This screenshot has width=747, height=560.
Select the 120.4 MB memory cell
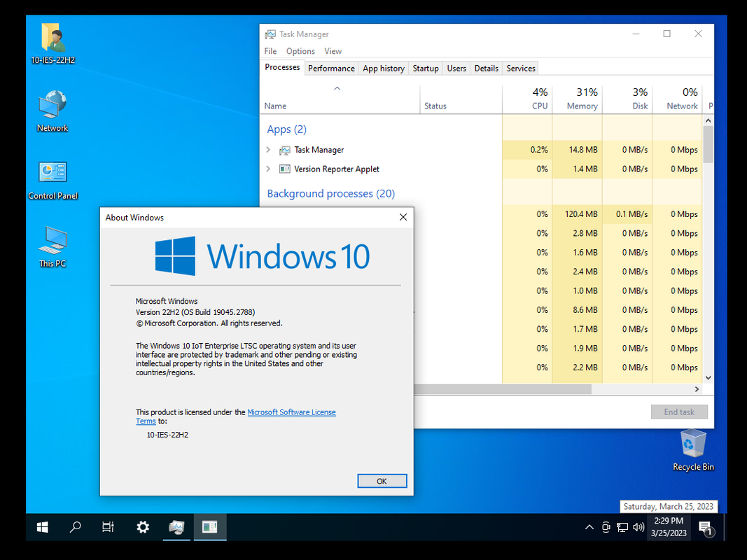[578, 214]
